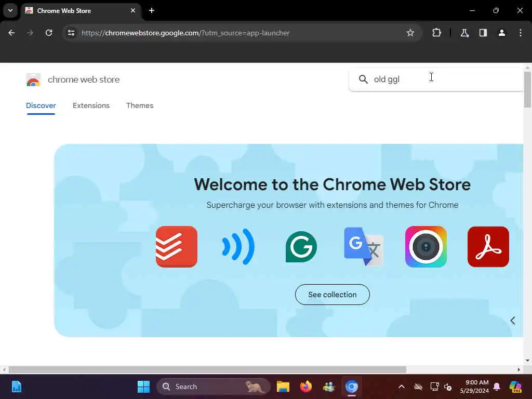Open the Grammarly extension icon
532x399 pixels.
[x=301, y=247]
